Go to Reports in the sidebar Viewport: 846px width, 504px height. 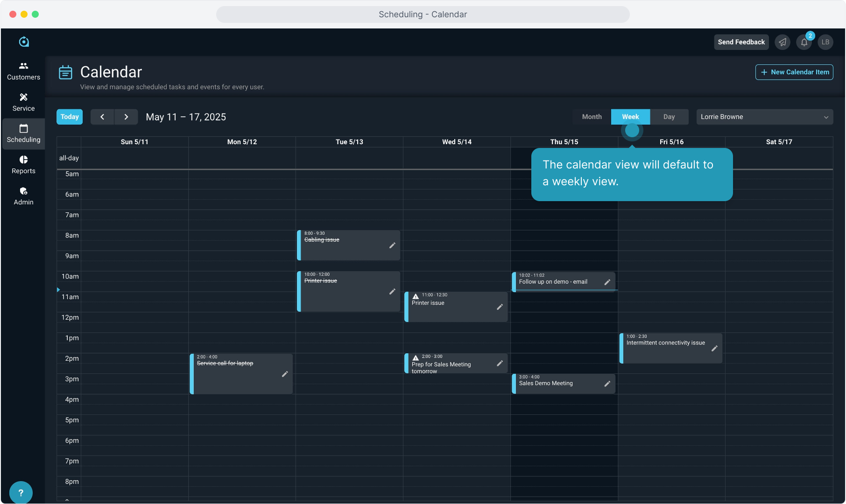coord(23,165)
